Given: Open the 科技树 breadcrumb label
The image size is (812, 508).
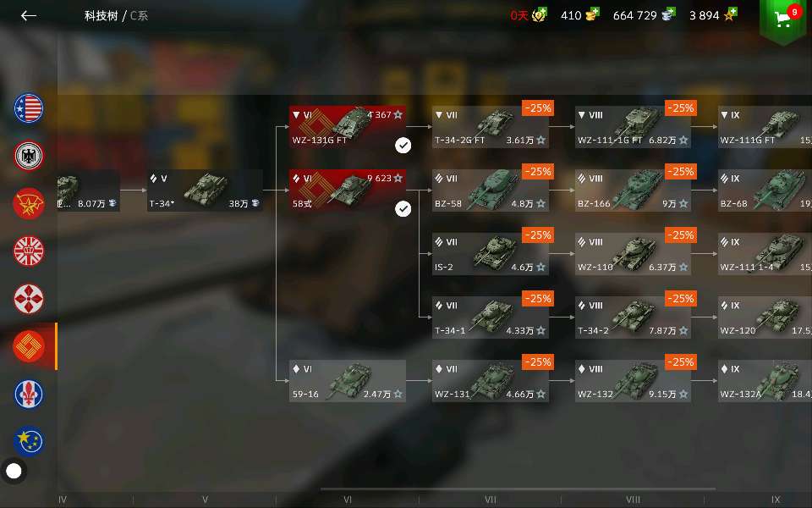Looking at the screenshot, I should pos(101,15).
